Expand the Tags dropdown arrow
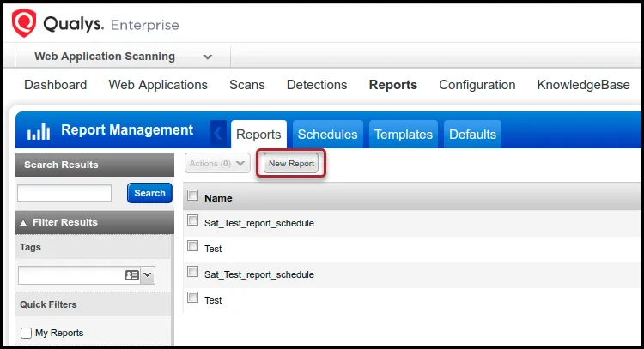 [148, 275]
